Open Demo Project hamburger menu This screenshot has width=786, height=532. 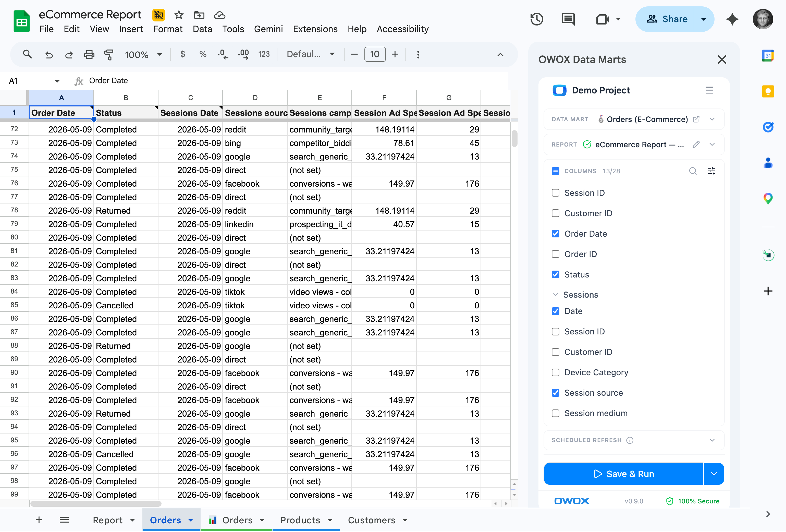coord(709,90)
